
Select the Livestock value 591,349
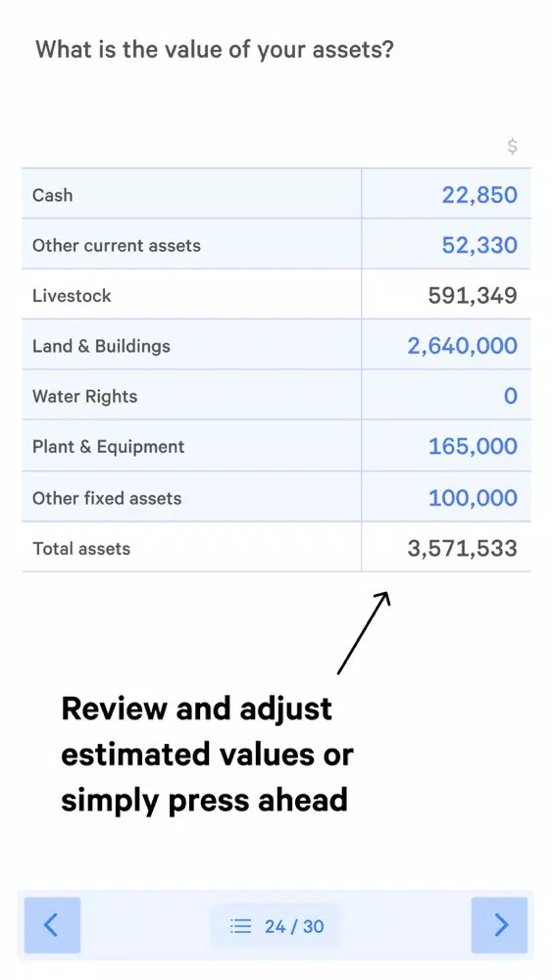pos(473,295)
